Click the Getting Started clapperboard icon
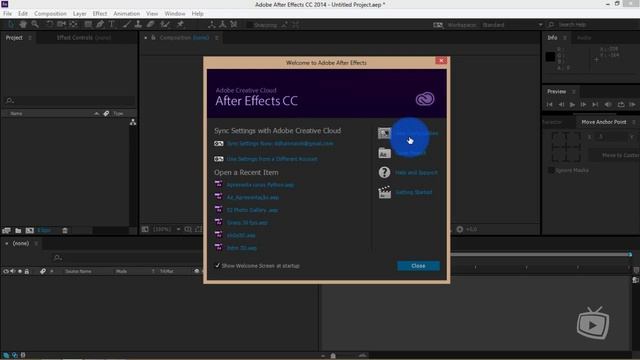Screen dimensions: 640x360 coord(384,192)
